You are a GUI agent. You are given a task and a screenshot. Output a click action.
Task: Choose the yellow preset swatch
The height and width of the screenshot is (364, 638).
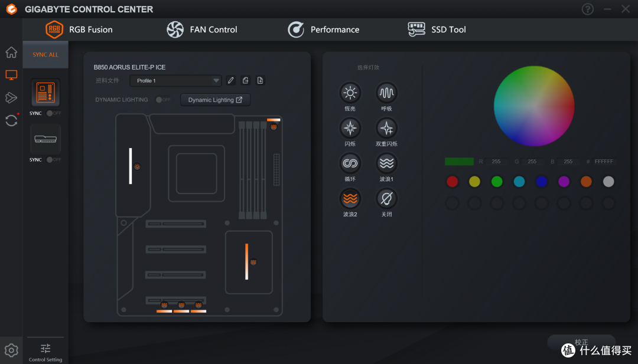(474, 182)
